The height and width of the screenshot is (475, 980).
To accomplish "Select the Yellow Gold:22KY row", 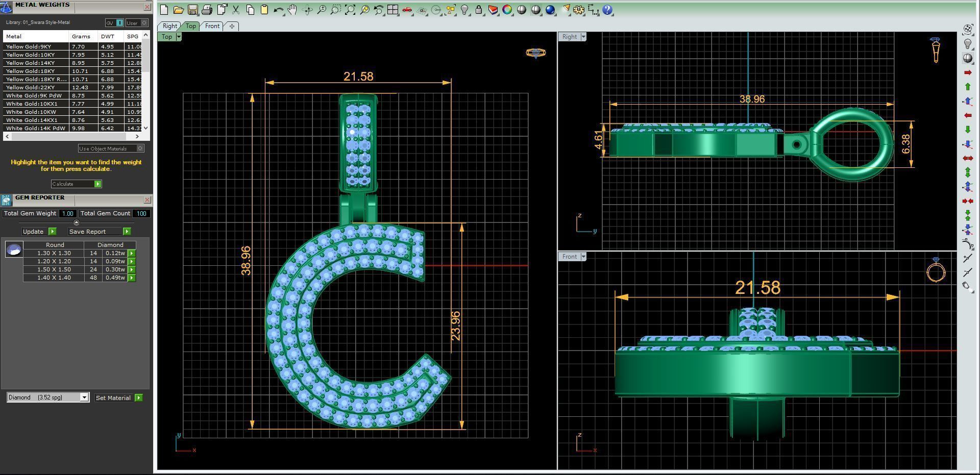I will coord(72,87).
